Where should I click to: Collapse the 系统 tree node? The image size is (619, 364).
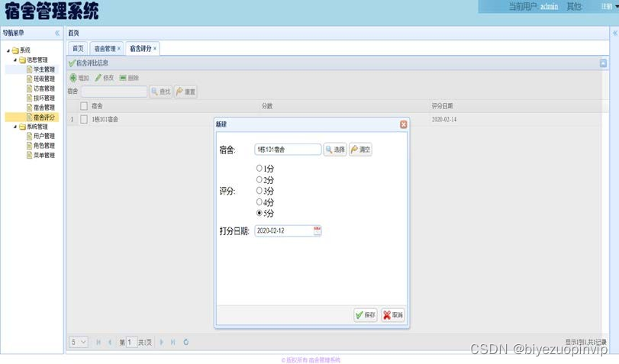[8, 50]
